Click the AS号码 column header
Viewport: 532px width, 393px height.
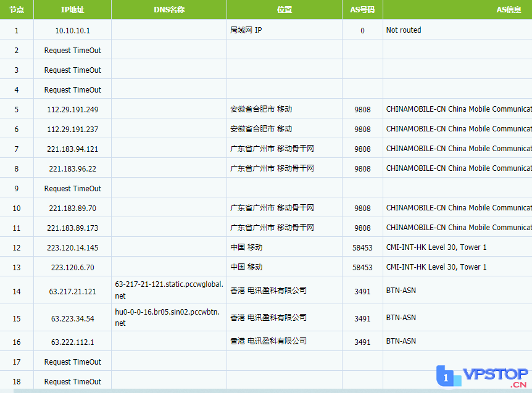(x=362, y=10)
